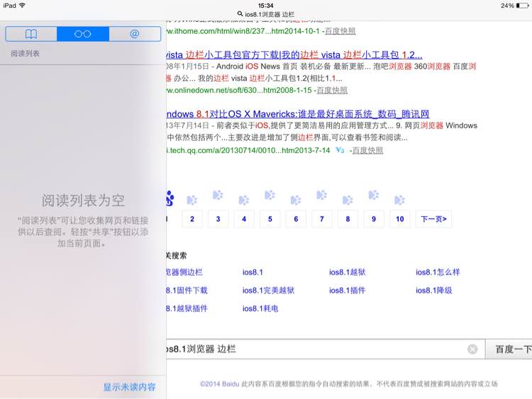
Task: Open related search ios8.1完美越狱
Action: coord(268,291)
